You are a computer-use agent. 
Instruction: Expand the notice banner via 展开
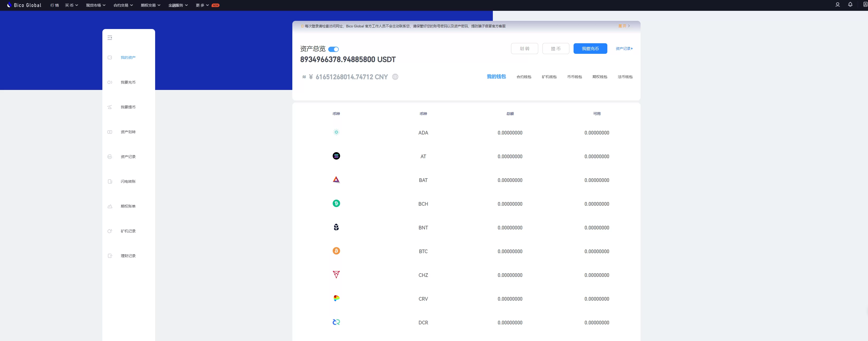(624, 26)
